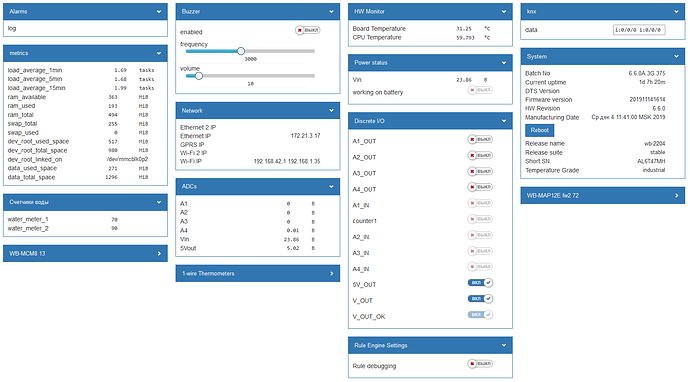Image resolution: width=690 pixels, height=382 pixels.
Task: Collapse the knx panel chevron
Action: pyautogui.click(x=676, y=12)
